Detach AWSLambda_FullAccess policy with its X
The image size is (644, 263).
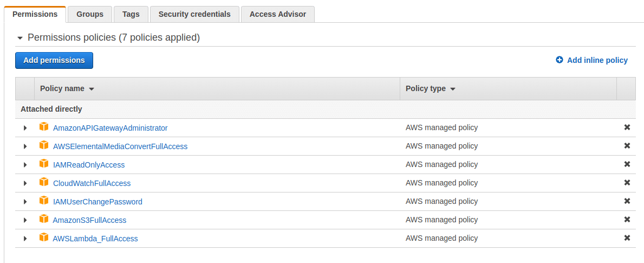[627, 238]
